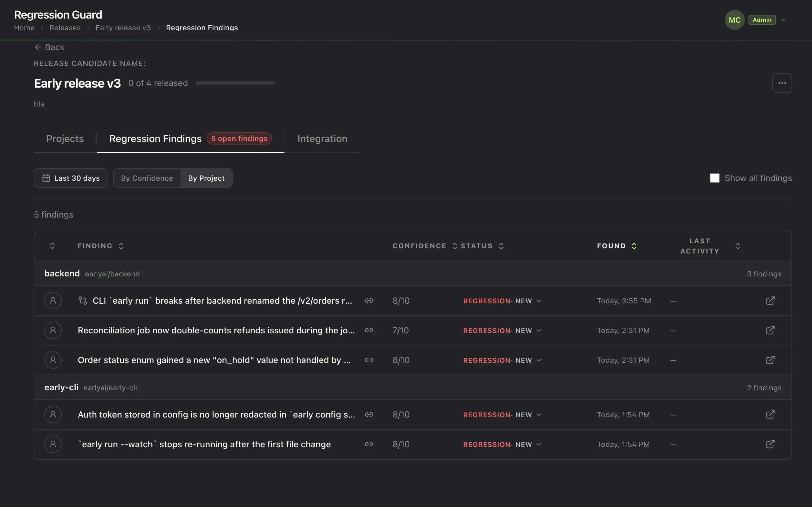The image size is (812, 507).
Task: Assign user on Order status enum finding
Action: tap(53, 360)
